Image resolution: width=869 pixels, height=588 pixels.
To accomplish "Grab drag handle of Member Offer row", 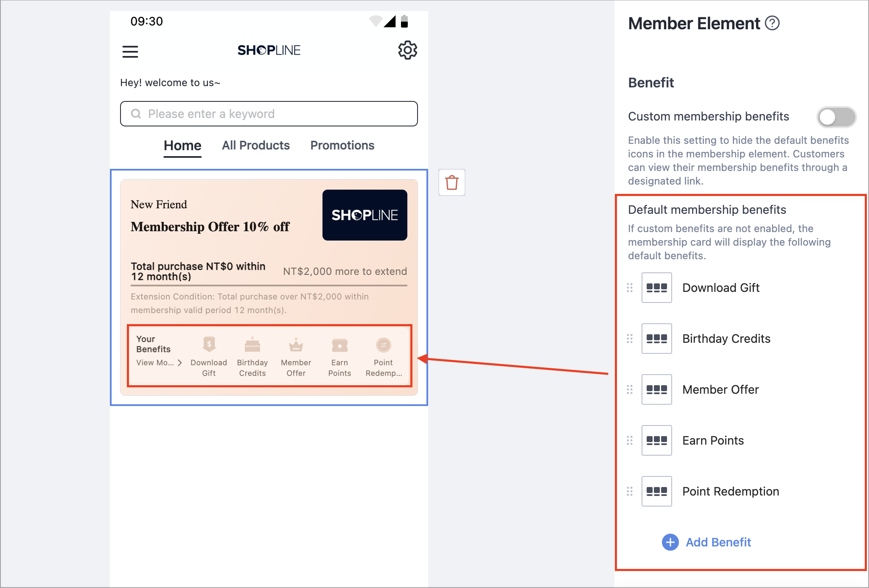I will coord(630,389).
